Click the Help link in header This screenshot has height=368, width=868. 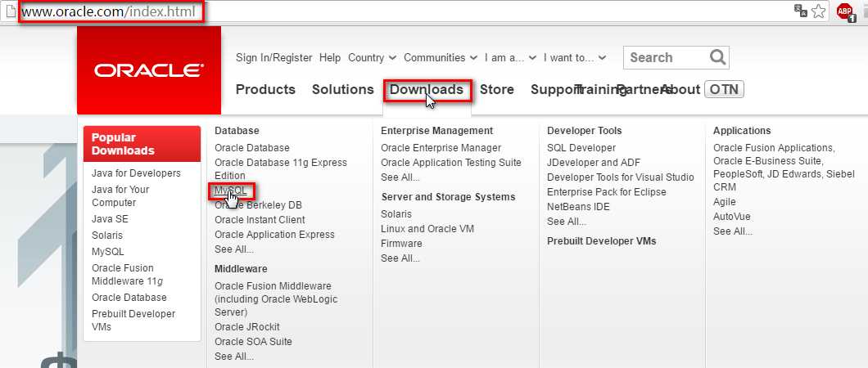(330, 57)
